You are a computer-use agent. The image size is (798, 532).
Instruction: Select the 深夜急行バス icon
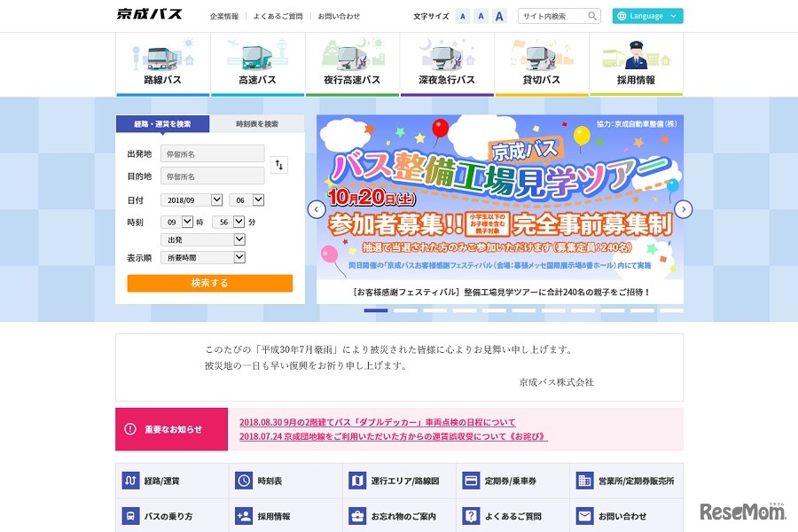[x=447, y=55]
